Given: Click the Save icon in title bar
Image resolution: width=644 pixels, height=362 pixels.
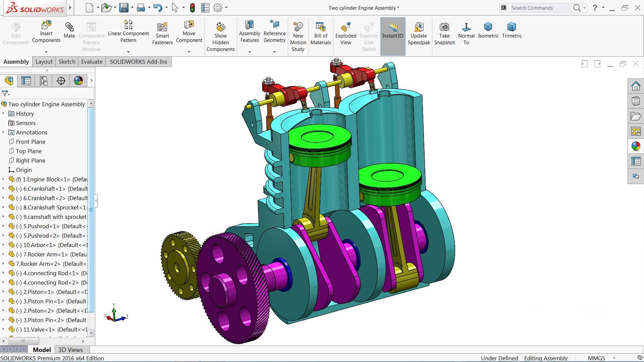Looking at the screenshot, I should click(x=124, y=8).
